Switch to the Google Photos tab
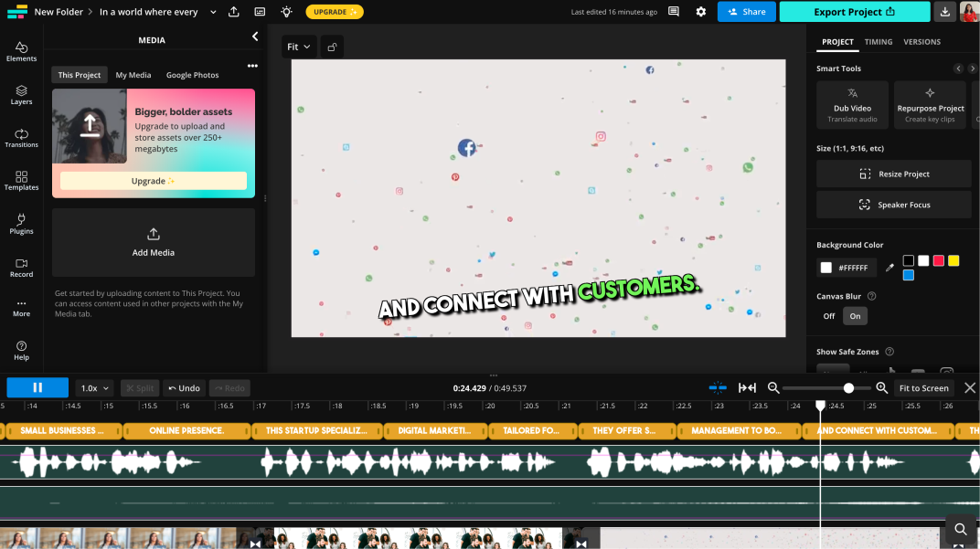The height and width of the screenshot is (549, 980). pyautogui.click(x=193, y=75)
